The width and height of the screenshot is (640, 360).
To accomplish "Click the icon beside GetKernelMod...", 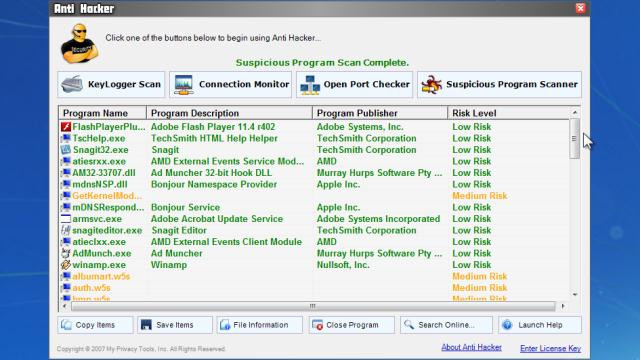I will (66, 196).
